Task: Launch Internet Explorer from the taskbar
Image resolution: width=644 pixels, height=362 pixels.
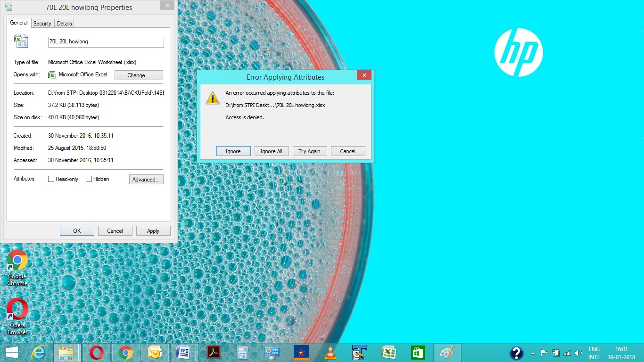Action: pyautogui.click(x=38, y=353)
